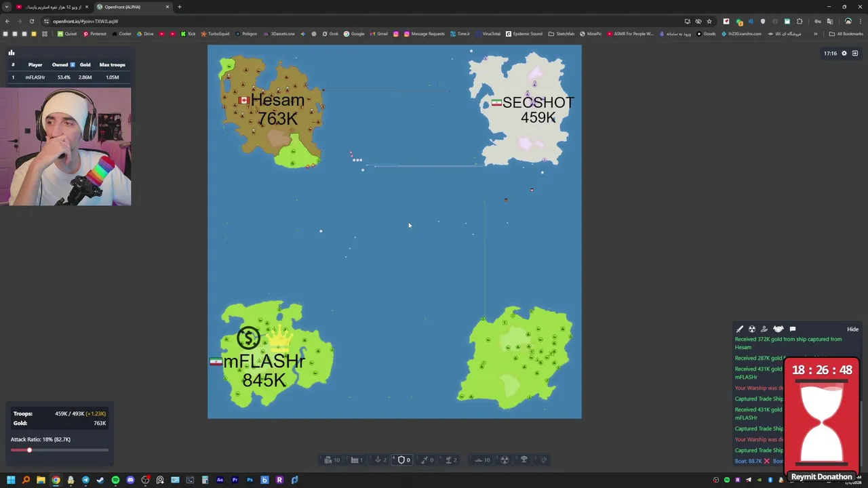Open Sketchfab bookmark folder
Image resolution: width=868 pixels, height=488 pixels.
(561, 34)
